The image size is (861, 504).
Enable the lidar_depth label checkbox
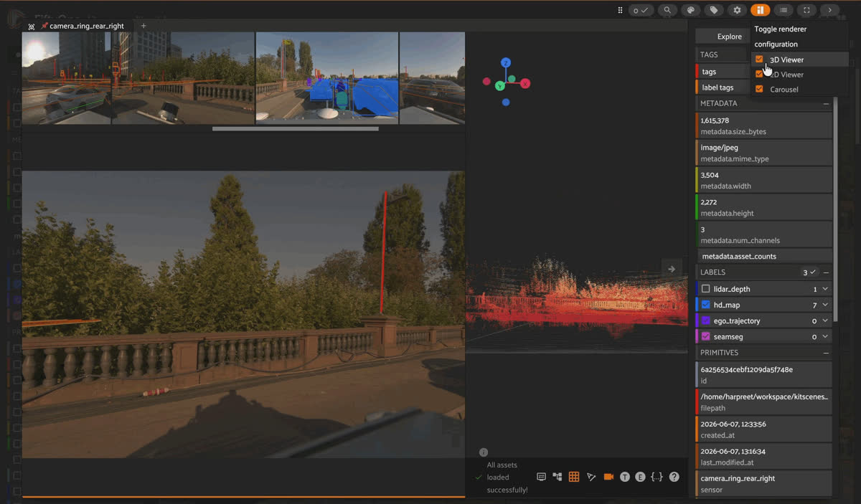(x=706, y=289)
